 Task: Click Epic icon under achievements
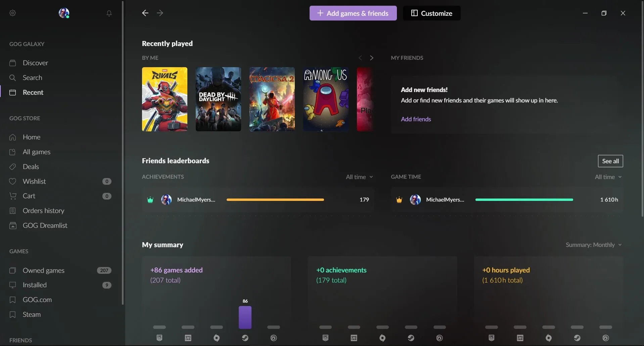[x=325, y=338]
